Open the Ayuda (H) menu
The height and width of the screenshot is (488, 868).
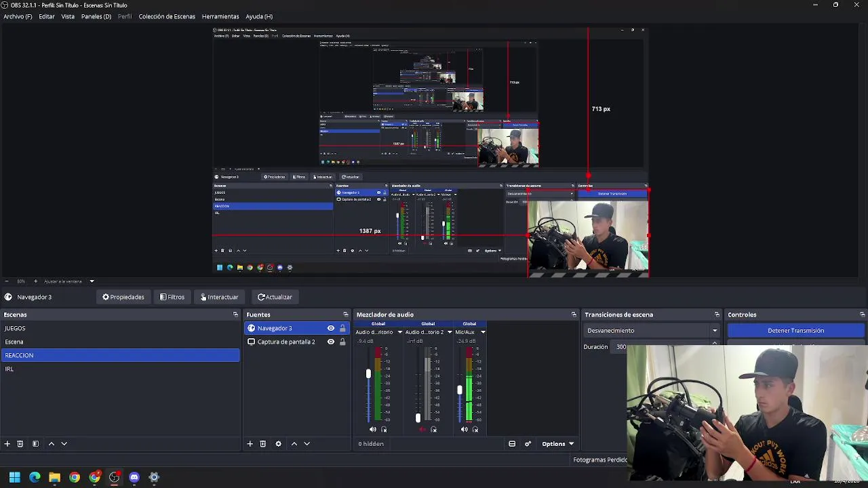click(x=259, y=16)
